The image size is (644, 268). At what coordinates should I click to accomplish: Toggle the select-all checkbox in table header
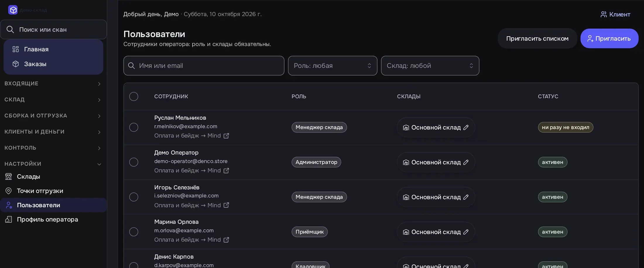tap(134, 96)
